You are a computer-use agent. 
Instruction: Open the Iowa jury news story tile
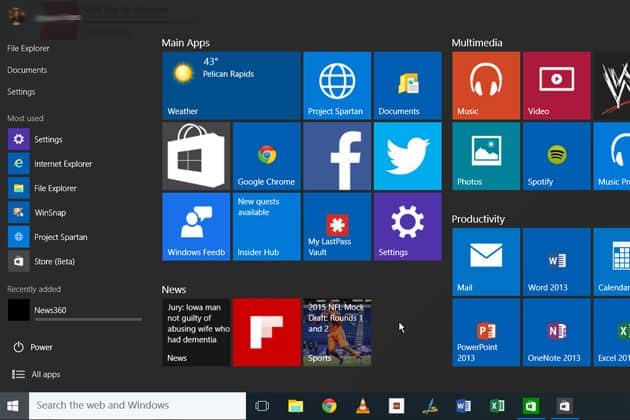[x=196, y=332]
